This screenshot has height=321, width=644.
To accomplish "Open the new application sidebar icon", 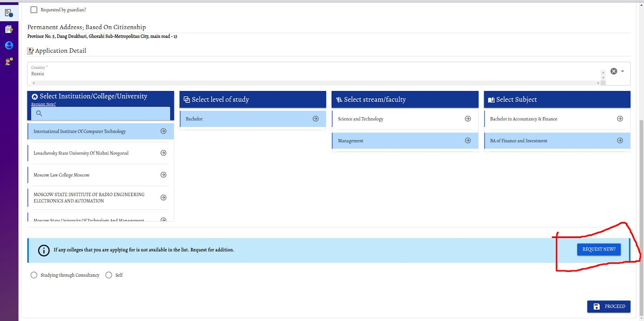I will pos(9,13).
